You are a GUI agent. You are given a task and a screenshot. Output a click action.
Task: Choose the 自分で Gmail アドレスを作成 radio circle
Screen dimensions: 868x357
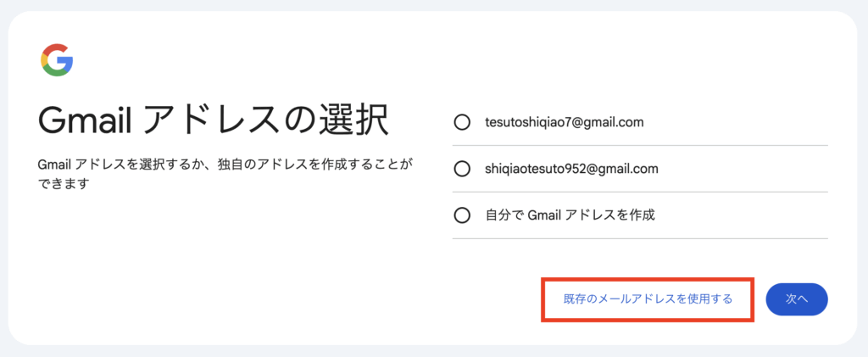[462, 215]
